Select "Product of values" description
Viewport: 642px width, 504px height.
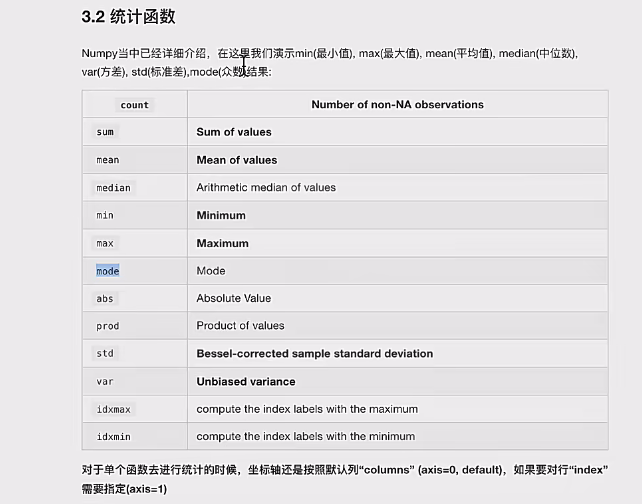coord(240,325)
